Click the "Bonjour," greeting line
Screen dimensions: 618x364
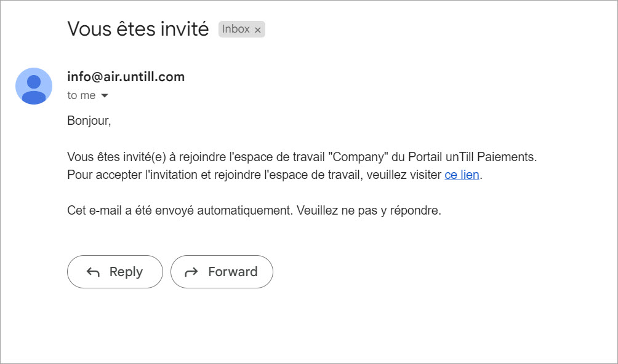[x=89, y=121]
